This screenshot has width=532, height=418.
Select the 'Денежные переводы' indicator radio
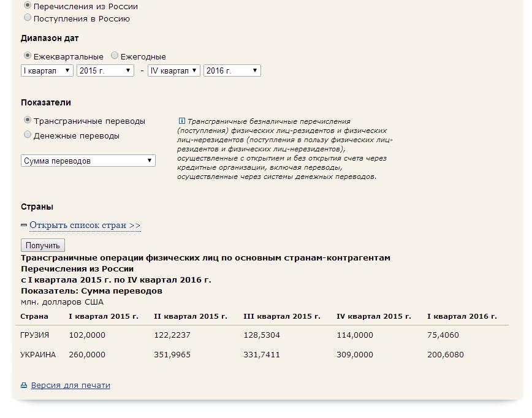28,135
